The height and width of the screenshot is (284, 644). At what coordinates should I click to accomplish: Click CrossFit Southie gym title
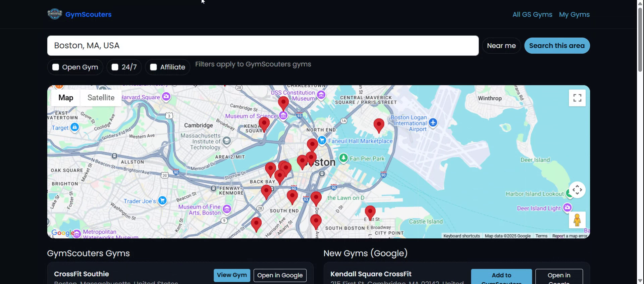point(82,274)
